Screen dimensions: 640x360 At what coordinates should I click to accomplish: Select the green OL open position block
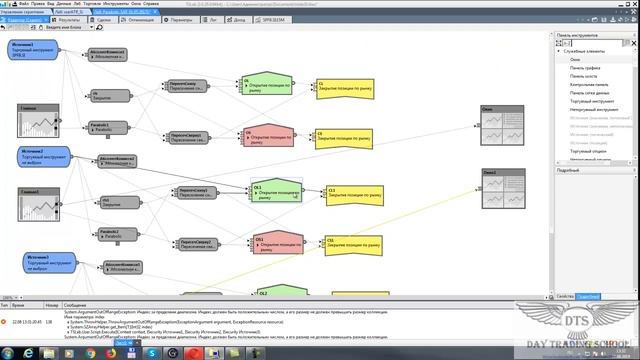point(267,84)
